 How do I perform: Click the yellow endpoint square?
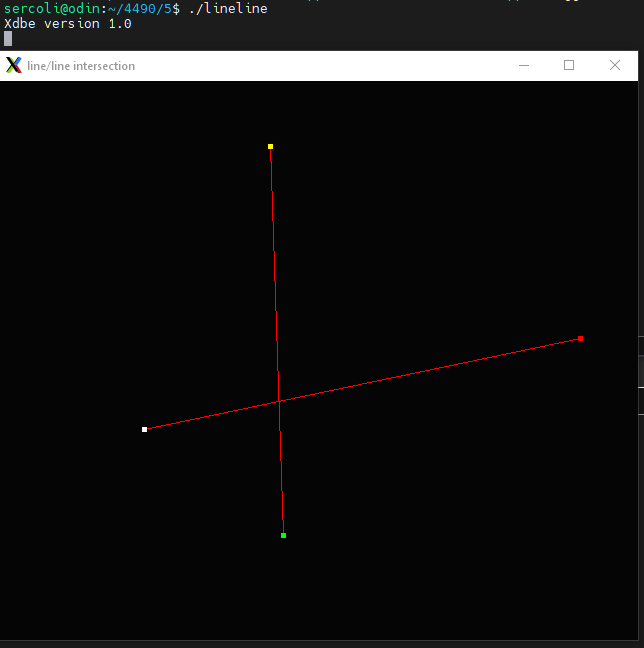pyautogui.click(x=270, y=146)
